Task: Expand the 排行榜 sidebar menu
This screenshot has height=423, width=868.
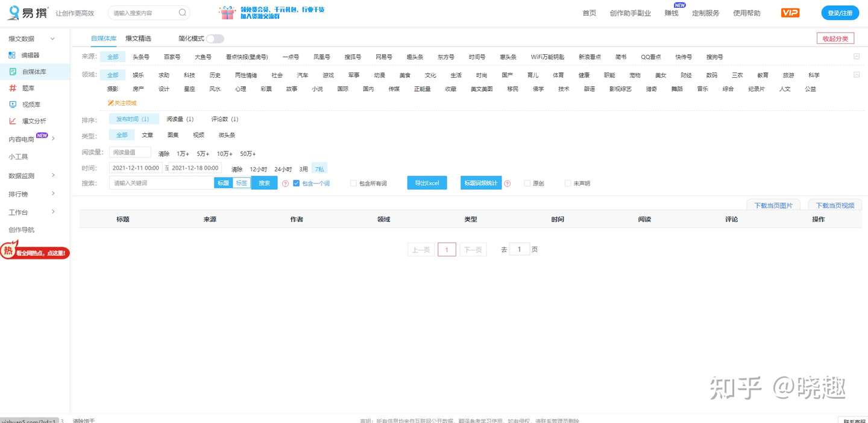Action: click(x=53, y=194)
